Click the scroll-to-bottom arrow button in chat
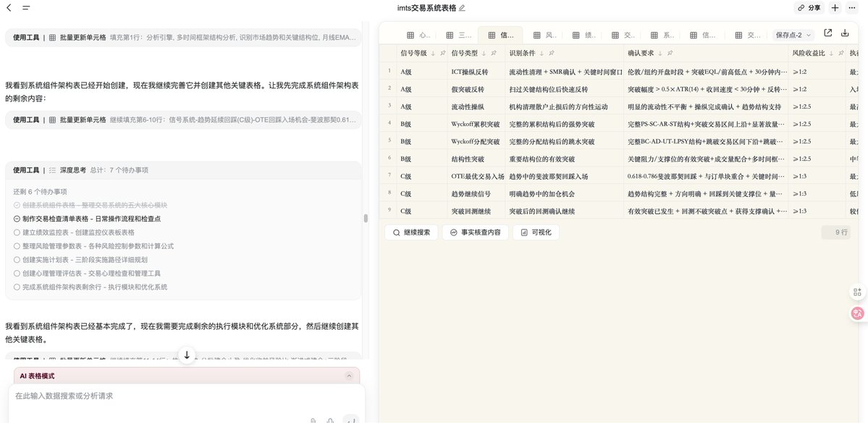 click(187, 355)
